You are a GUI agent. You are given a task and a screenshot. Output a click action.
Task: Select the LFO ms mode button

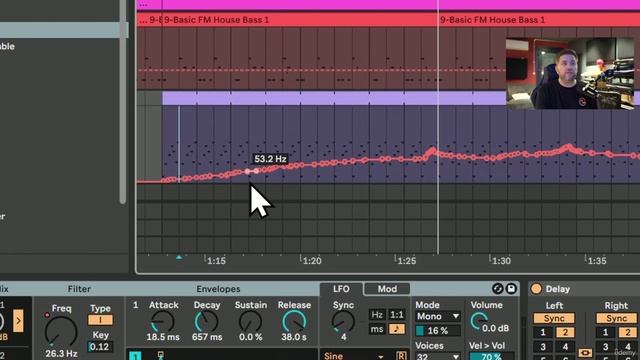click(377, 329)
